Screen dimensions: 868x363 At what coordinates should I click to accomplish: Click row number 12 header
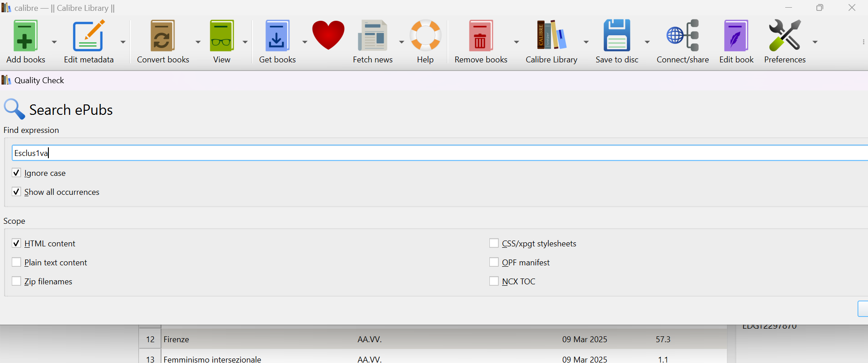[x=150, y=339]
